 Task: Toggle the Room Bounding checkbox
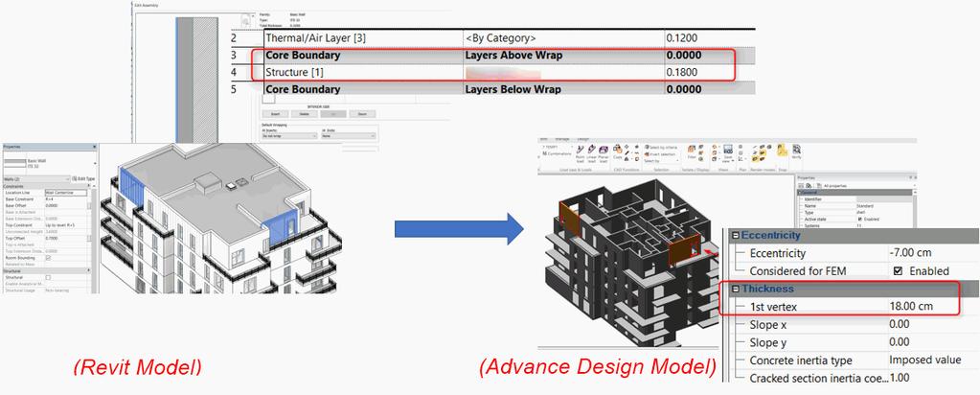click(x=48, y=258)
